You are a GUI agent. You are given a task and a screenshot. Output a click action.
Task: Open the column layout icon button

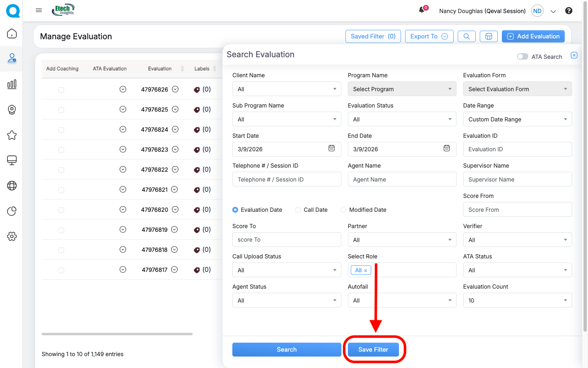tap(488, 36)
